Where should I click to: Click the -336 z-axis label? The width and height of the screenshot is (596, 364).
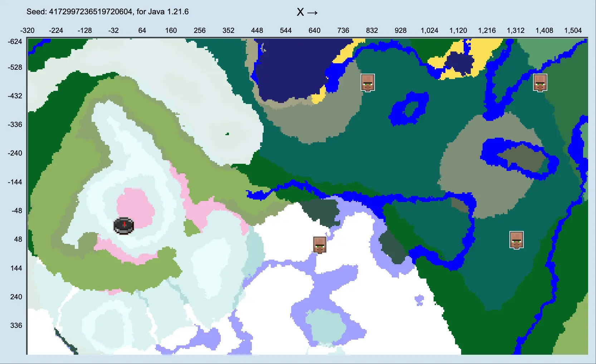pyautogui.click(x=15, y=124)
